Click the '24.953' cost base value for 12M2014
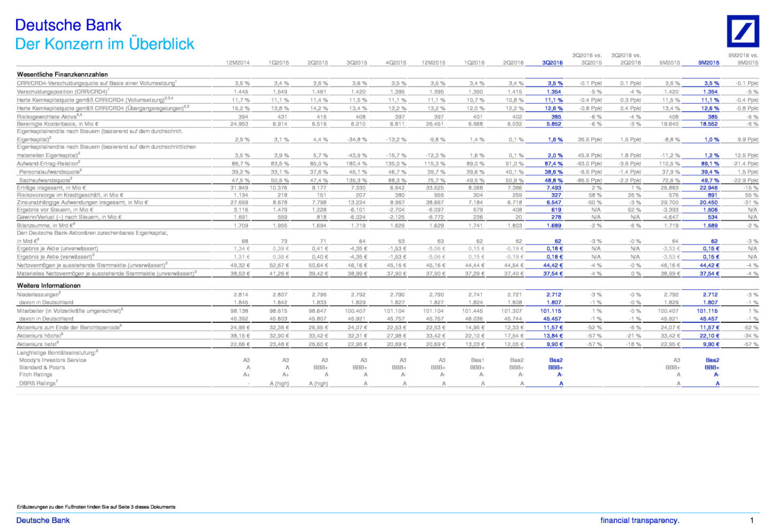Viewport: 769px width, 532px height. pos(239,124)
